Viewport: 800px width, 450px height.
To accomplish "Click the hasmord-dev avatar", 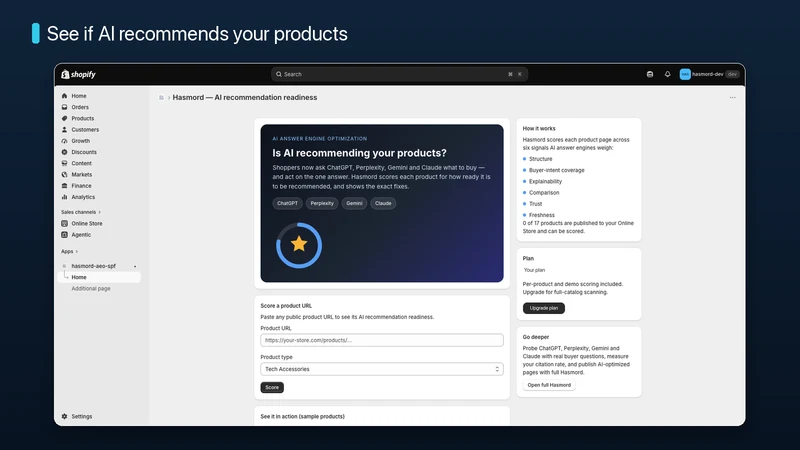I will click(x=685, y=74).
